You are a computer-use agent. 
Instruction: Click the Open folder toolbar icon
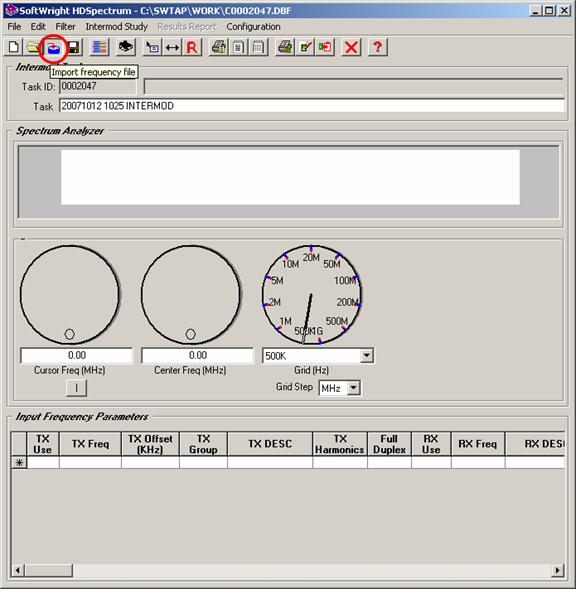(x=33, y=47)
